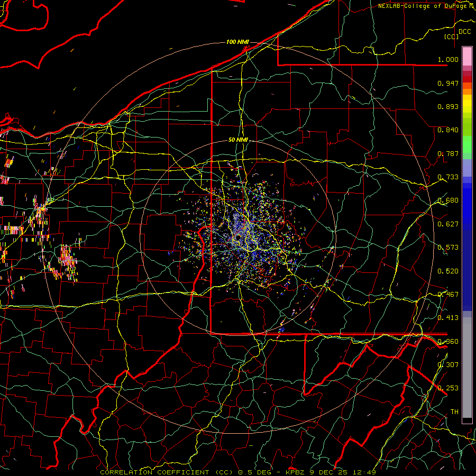Select the 0.413 legend value
Screen dimensions: 476x476
(x=448, y=317)
